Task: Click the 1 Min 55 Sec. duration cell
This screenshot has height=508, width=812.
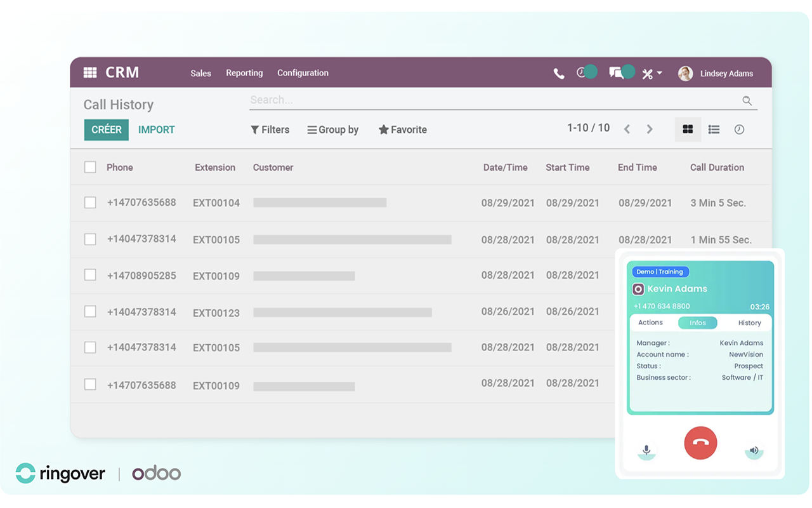Action: [721, 240]
